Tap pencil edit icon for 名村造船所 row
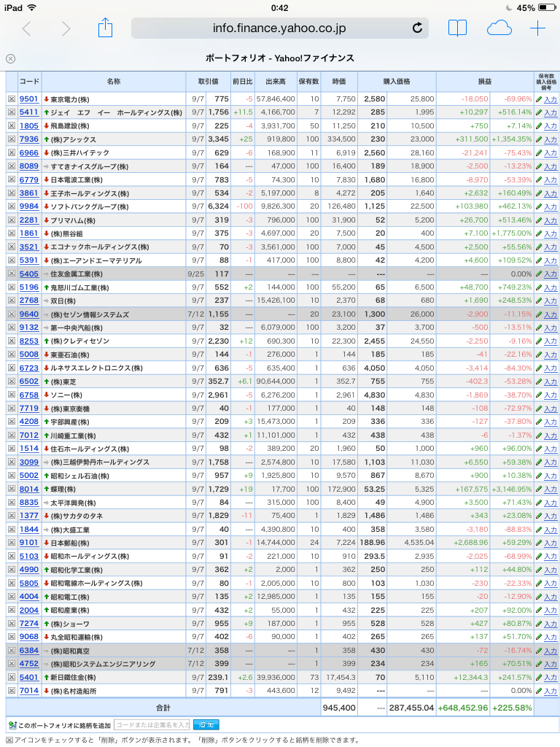This screenshot has height=747, width=560. (539, 691)
